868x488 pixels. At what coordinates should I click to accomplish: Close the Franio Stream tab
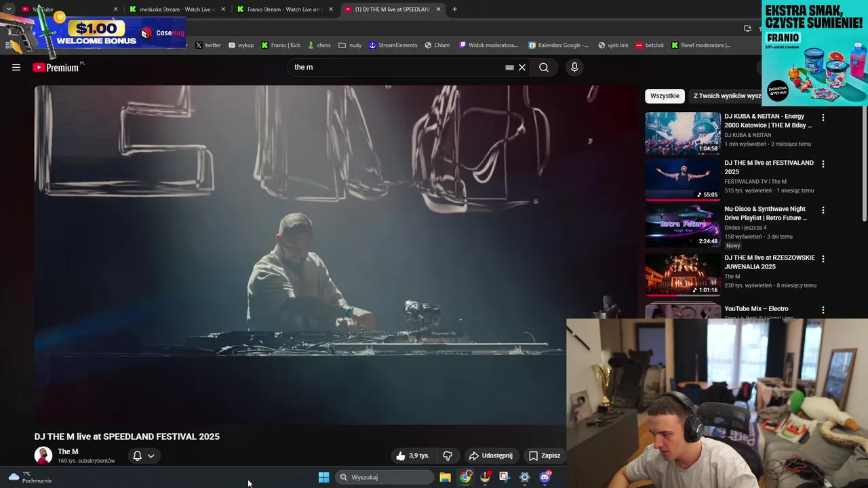(331, 9)
